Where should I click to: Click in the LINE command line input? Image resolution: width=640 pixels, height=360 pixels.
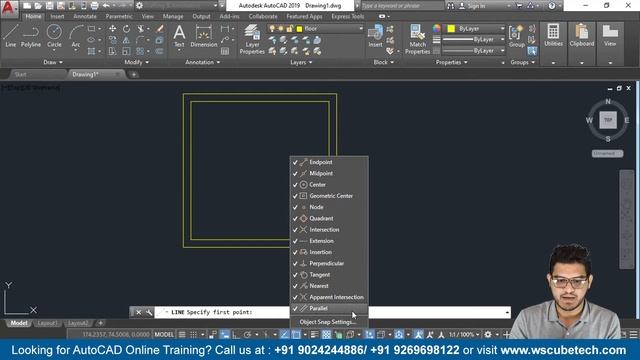tap(333, 312)
